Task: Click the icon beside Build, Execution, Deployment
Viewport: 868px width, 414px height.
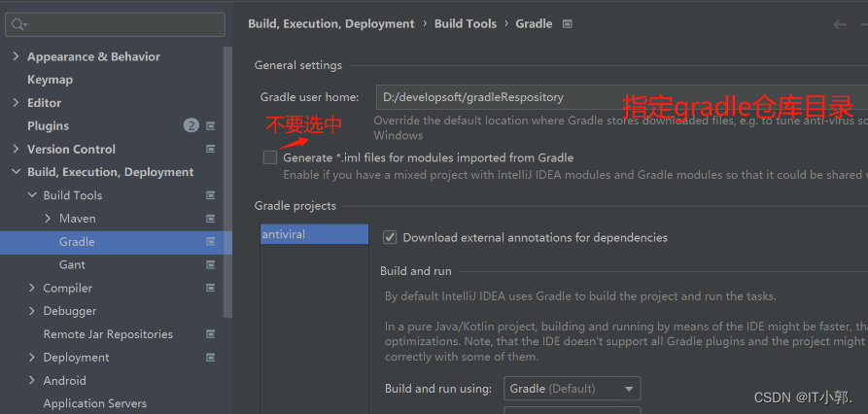Action: (x=211, y=172)
